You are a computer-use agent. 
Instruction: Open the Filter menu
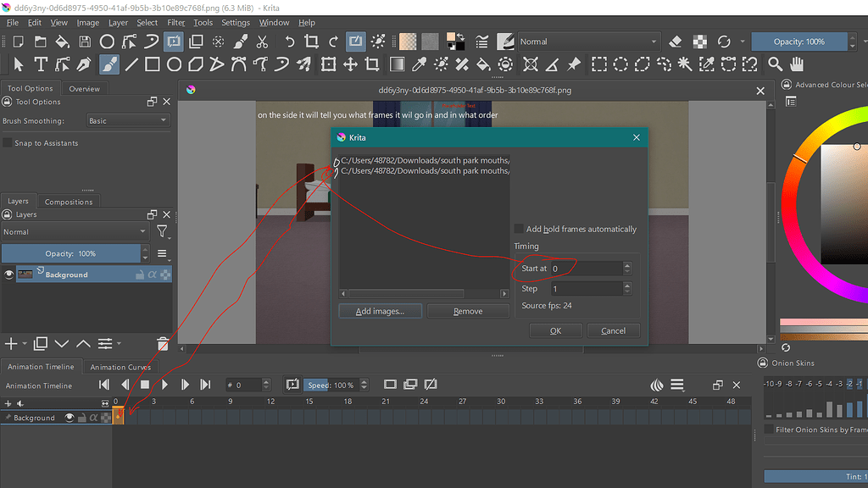[x=175, y=22]
